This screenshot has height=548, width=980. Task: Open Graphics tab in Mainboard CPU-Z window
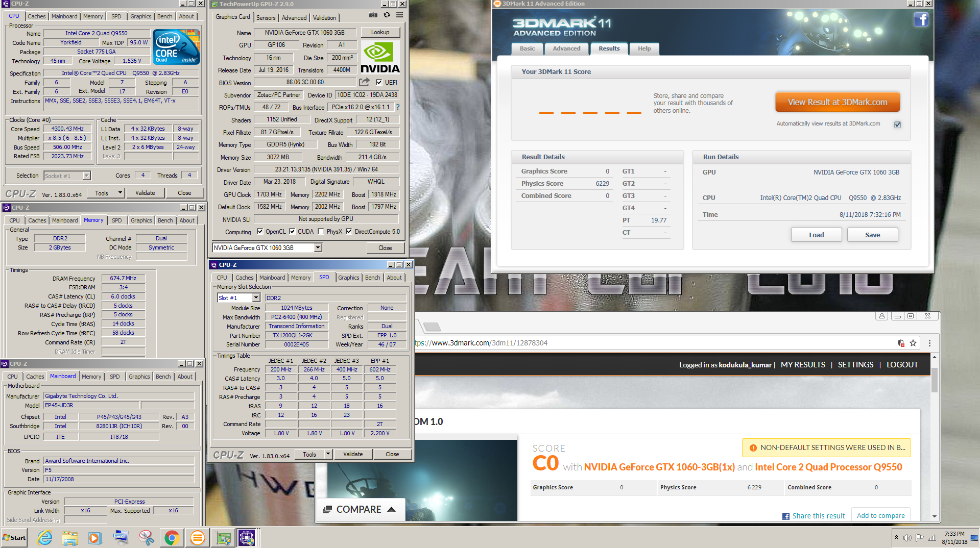click(x=139, y=377)
